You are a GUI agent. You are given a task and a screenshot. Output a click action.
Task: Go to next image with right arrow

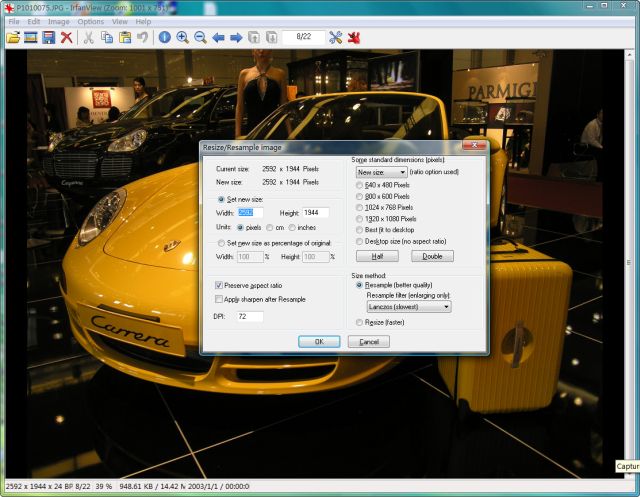coord(236,38)
